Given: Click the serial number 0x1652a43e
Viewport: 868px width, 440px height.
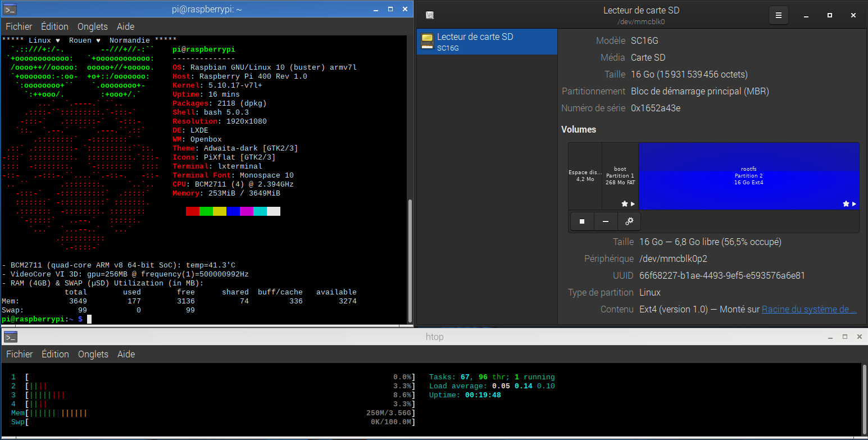Looking at the screenshot, I should pyautogui.click(x=656, y=108).
